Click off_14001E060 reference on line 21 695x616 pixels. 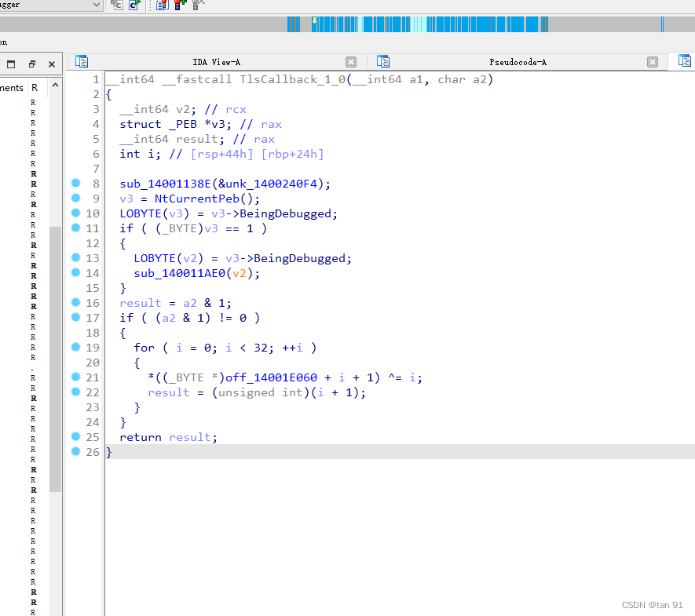(271, 377)
